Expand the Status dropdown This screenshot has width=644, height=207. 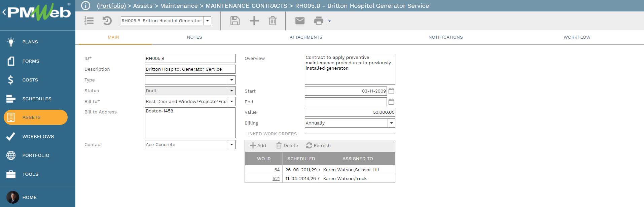click(231, 91)
